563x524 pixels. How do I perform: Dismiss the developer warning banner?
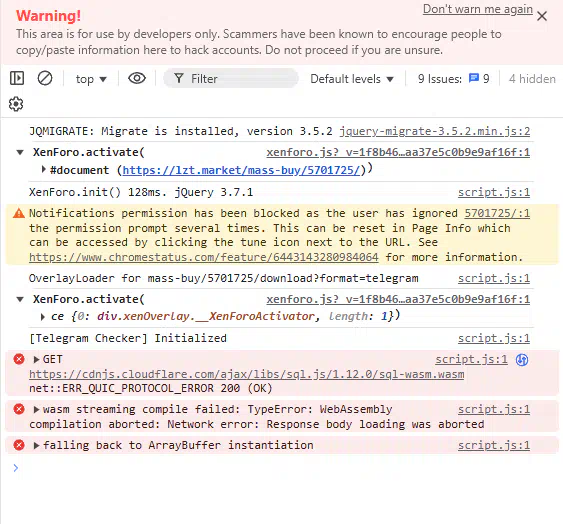(x=542, y=16)
